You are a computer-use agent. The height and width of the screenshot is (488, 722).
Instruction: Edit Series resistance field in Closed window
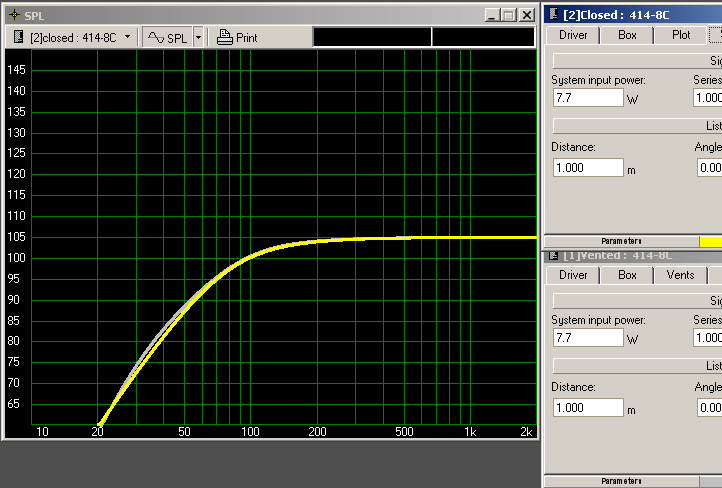point(708,98)
